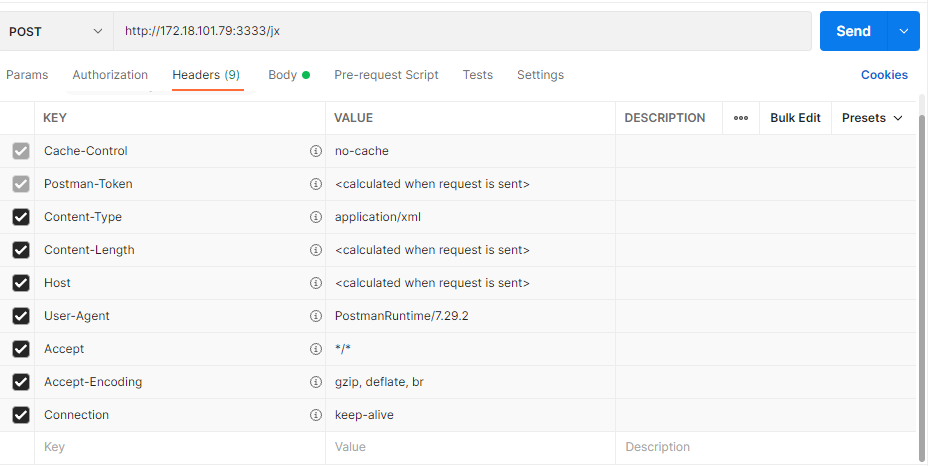
Task: Click the empty Description input field
Action: click(766, 447)
